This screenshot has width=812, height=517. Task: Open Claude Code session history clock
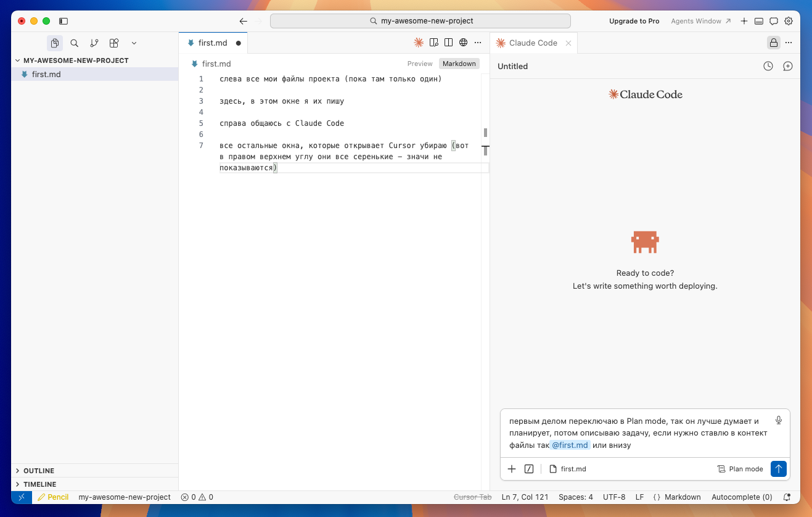pos(768,66)
